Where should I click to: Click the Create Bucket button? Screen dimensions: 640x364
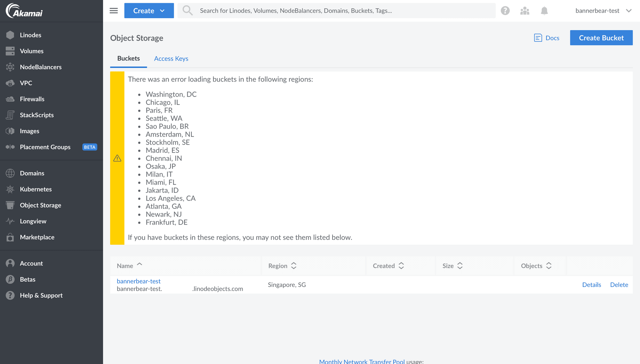(x=602, y=38)
